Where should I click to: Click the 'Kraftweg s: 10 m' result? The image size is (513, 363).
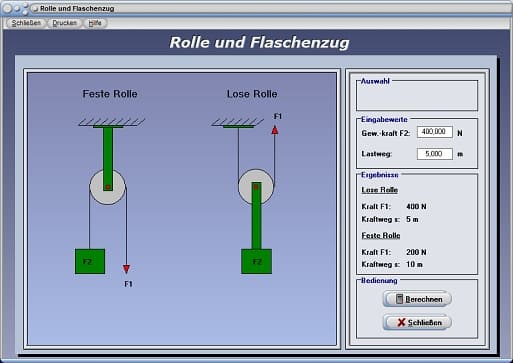pyautogui.click(x=392, y=264)
